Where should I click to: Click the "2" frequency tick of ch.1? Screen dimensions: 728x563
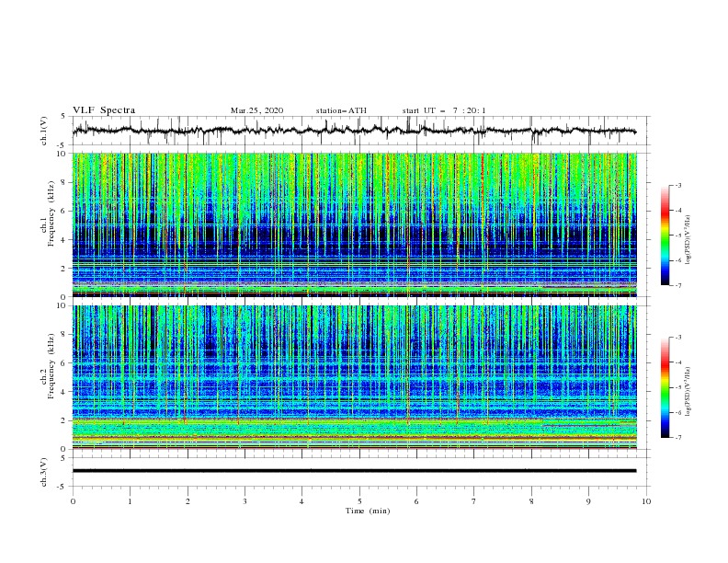click(65, 268)
